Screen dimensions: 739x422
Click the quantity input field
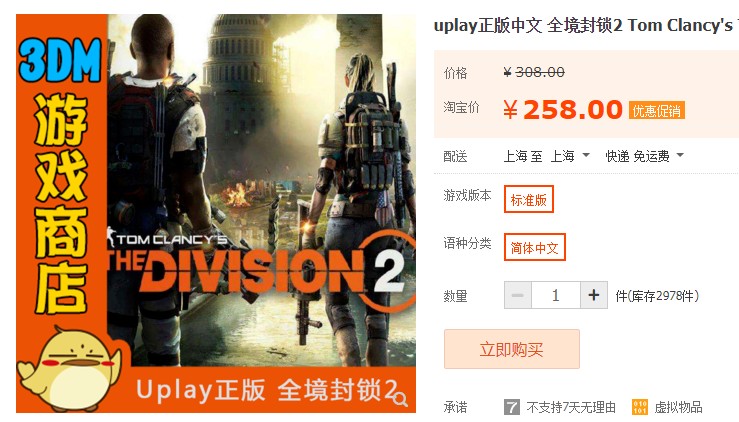[x=556, y=296]
